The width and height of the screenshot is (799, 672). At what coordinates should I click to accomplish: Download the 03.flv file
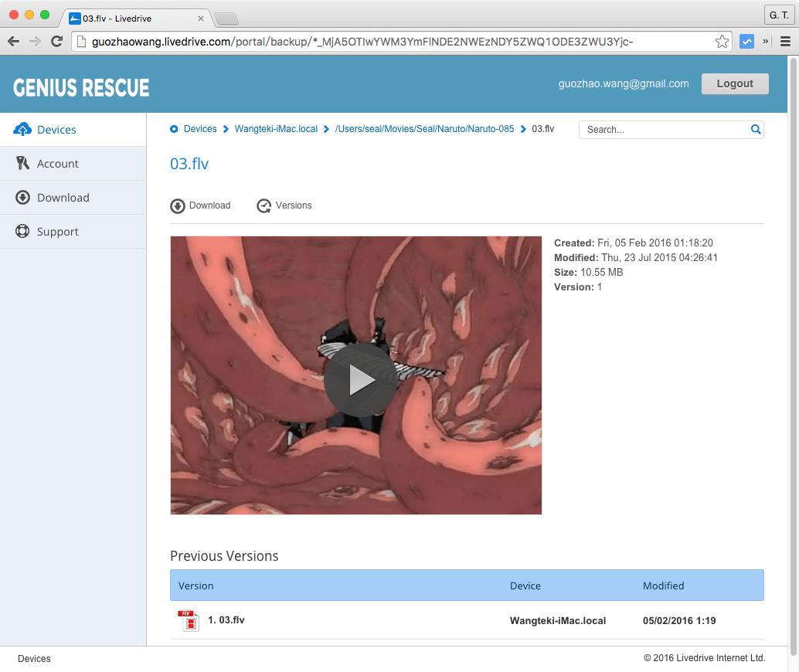(x=201, y=205)
